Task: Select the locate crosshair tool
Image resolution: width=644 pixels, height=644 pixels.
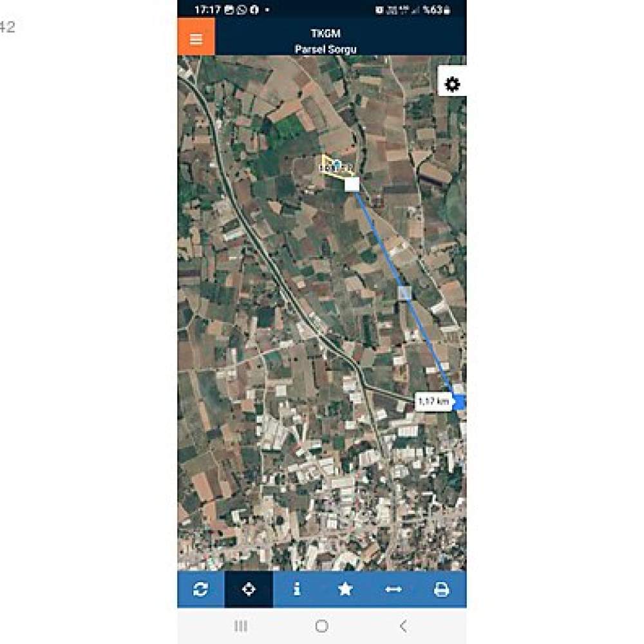Action: (249, 589)
